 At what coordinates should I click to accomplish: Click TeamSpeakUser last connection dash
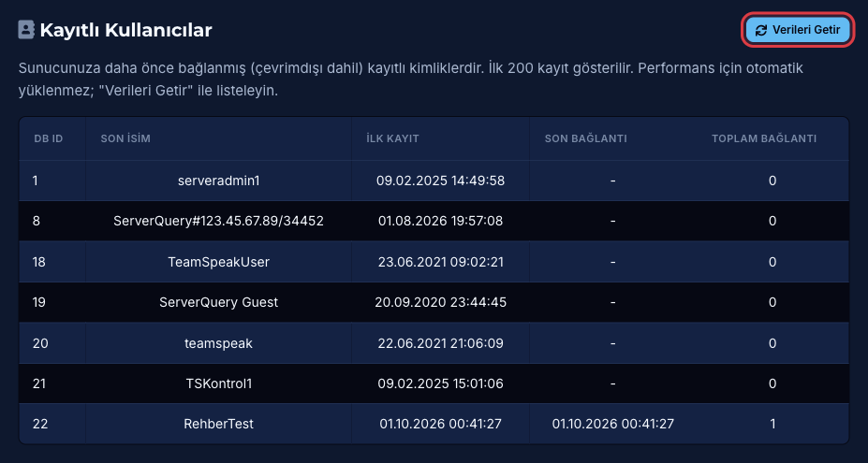tap(612, 262)
